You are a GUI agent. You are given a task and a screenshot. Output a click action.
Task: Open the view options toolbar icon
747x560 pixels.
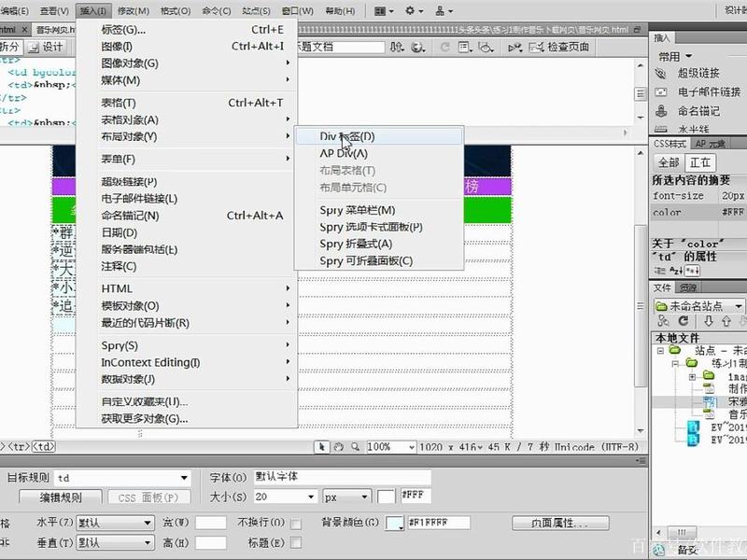(x=463, y=47)
